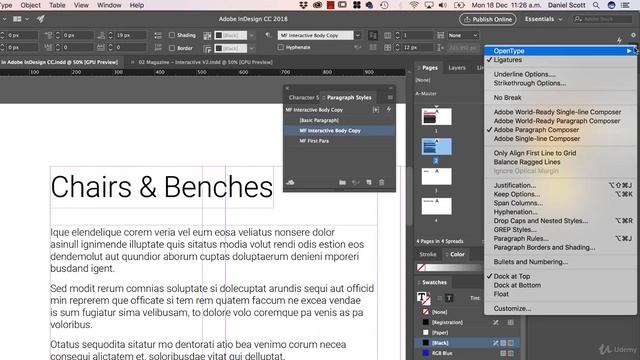This screenshot has width=640, height=360.
Task: Delete the selected paragraph style with trash icon
Action: click(x=382, y=182)
